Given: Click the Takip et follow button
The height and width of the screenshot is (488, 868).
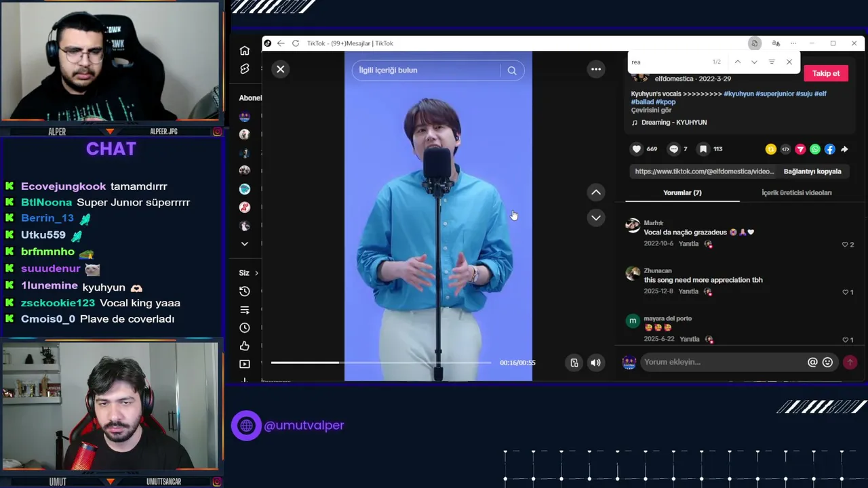Looking at the screenshot, I should click(826, 73).
